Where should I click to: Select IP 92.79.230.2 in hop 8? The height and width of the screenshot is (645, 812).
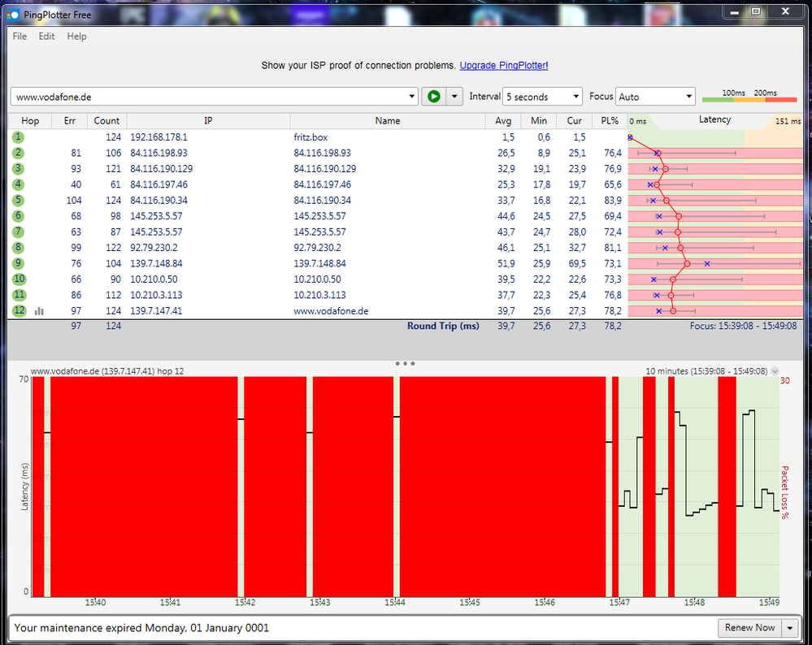[154, 248]
